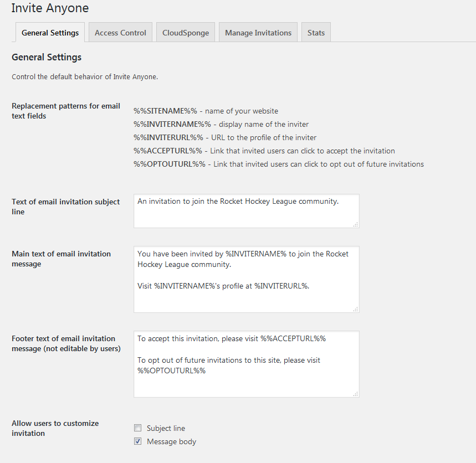
Task: Enable the Subject line checkbox
Action: (x=137, y=428)
